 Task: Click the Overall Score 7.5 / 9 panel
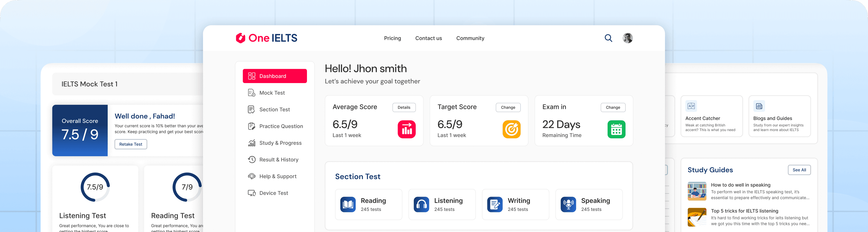click(80, 130)
